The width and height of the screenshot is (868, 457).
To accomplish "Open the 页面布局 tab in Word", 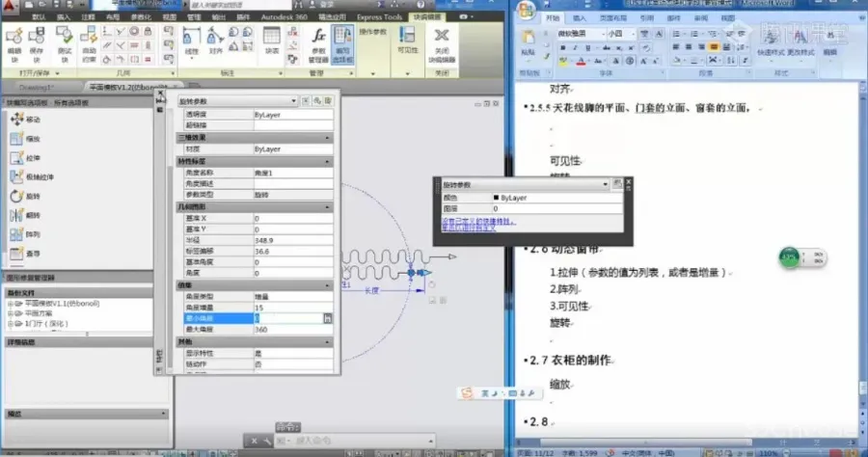I will pyautogui.click(x=613, y=16).
